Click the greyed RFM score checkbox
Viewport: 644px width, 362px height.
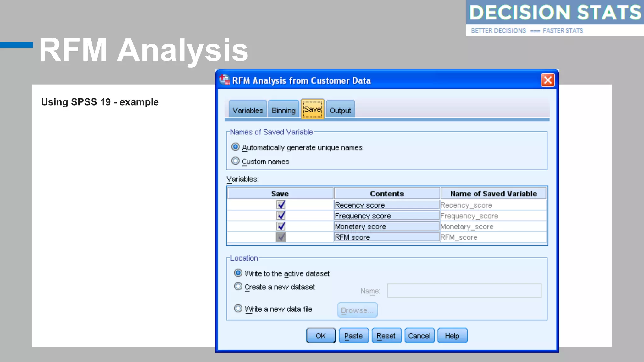pos(281,237)
